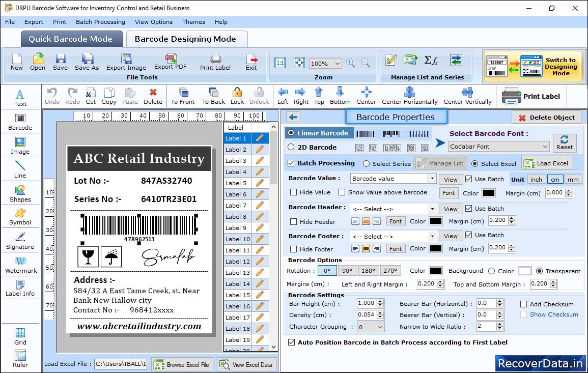588x373 pixels.
Task: Select the Barcode tool in sidebar
Action: click(x=20, y=122)
